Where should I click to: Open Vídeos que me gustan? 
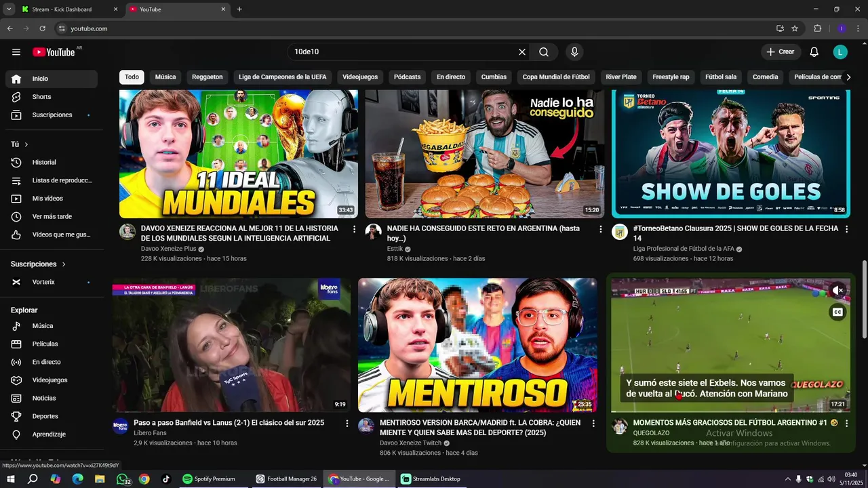[x=52, y=235]
